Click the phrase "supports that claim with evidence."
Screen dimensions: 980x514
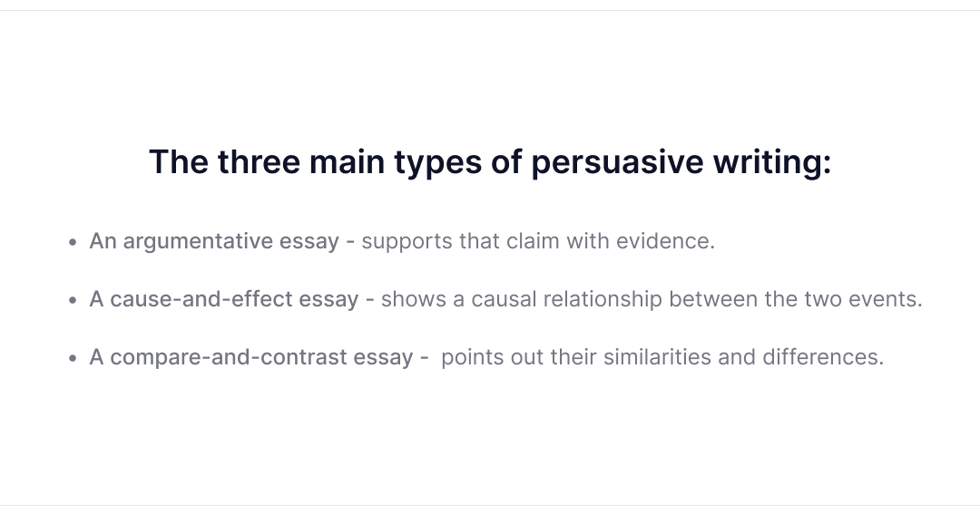pyautogui.click(x=538, y=241)
